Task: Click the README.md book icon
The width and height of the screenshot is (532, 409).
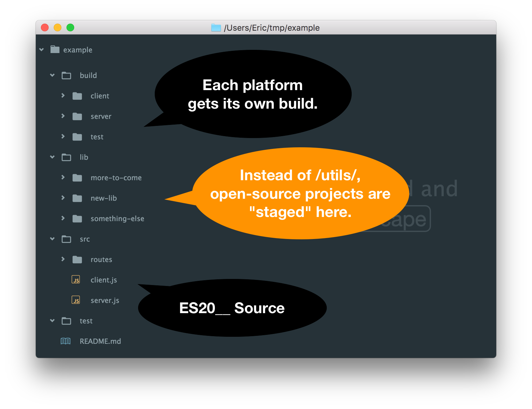Action: (x=66, y=341)
